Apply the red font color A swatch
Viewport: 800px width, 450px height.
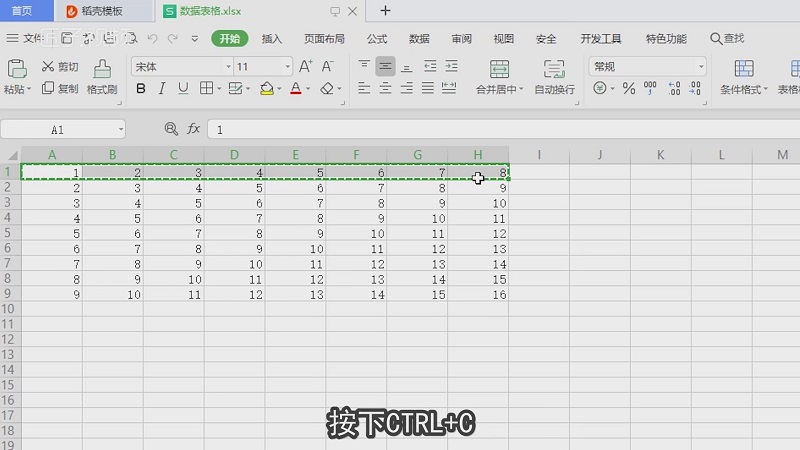click(294, 89)
